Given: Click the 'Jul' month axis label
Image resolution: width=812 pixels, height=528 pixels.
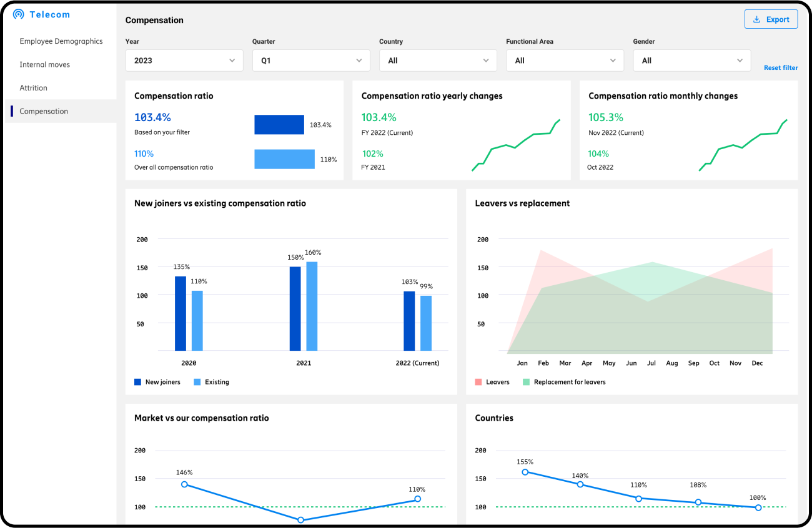Looking at the screenshot, I should 651,363.
